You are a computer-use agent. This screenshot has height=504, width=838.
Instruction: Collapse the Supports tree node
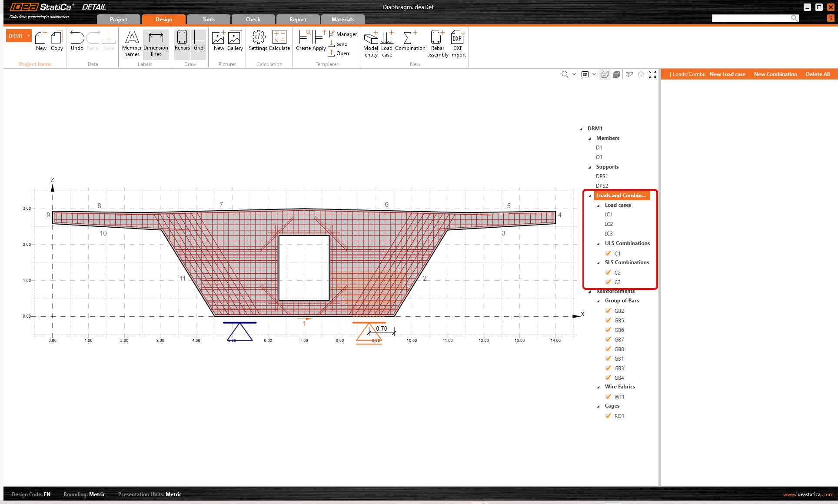(590, 167)
